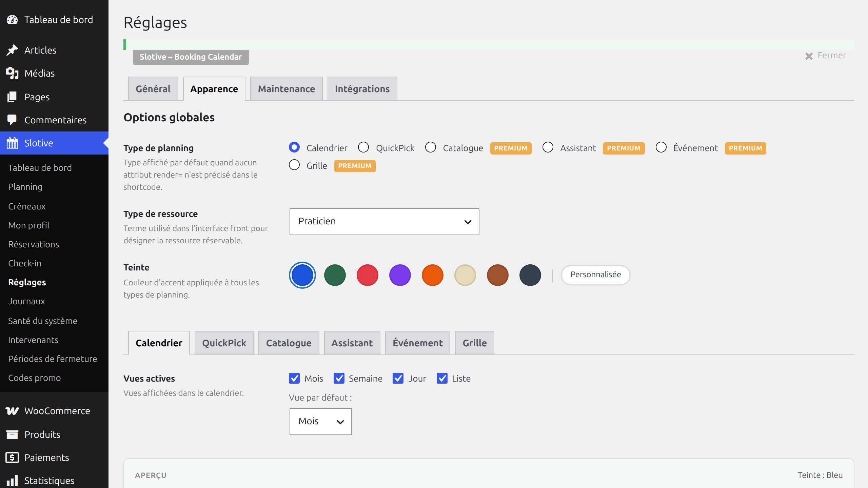Image resolution: width=868 pixels, height=488 pixels.
Task: Open the Périodes de fermeture submenu item
Action: [x=53, y=359]
